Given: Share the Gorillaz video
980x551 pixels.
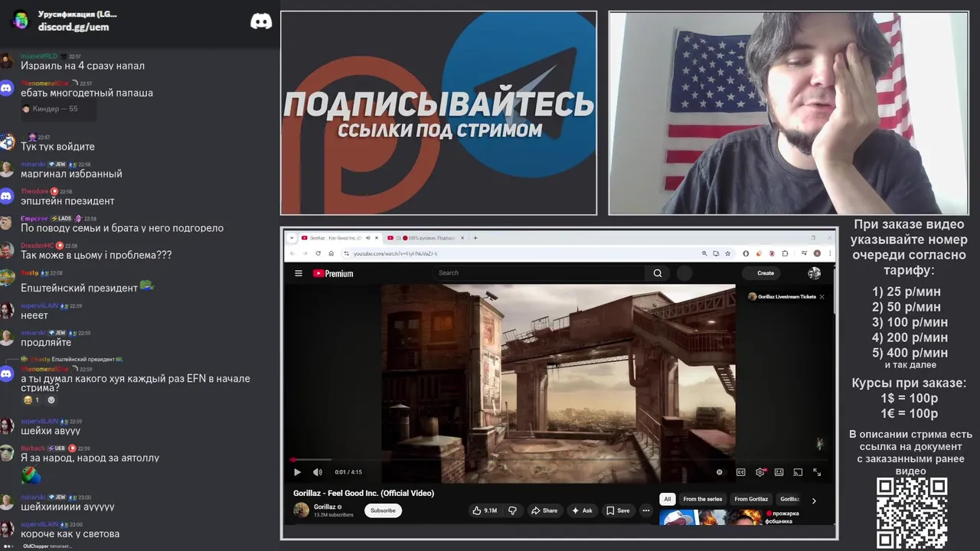Looking at the screenshot, I should point(544,510).
